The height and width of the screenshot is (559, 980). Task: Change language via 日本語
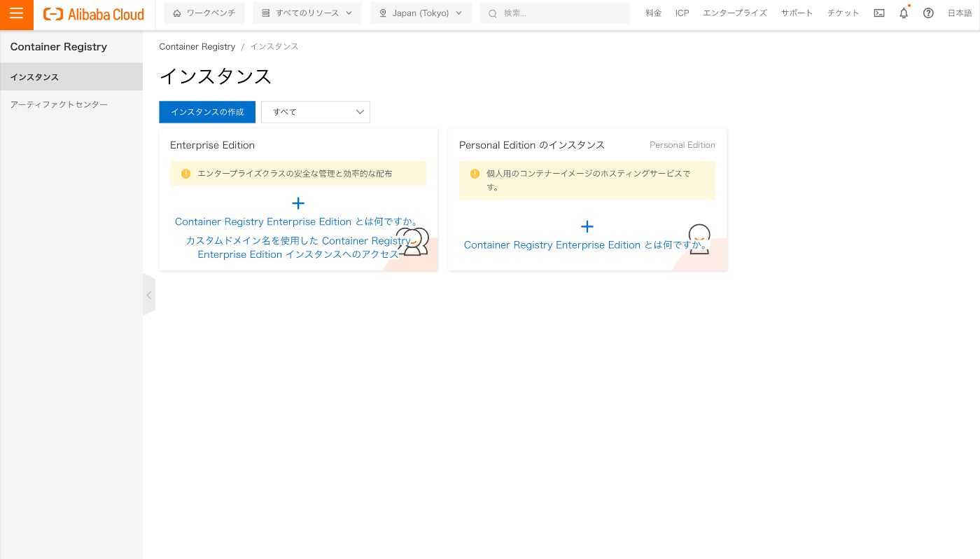[960, 13]
